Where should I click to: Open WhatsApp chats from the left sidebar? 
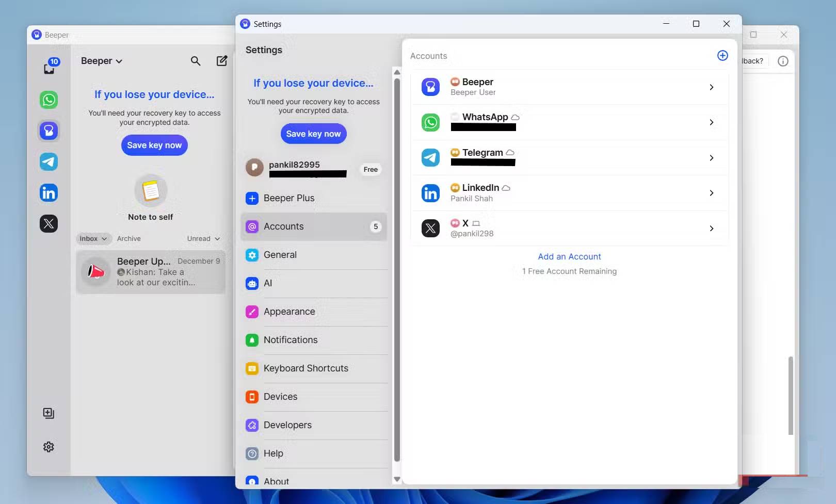point(49,100)
